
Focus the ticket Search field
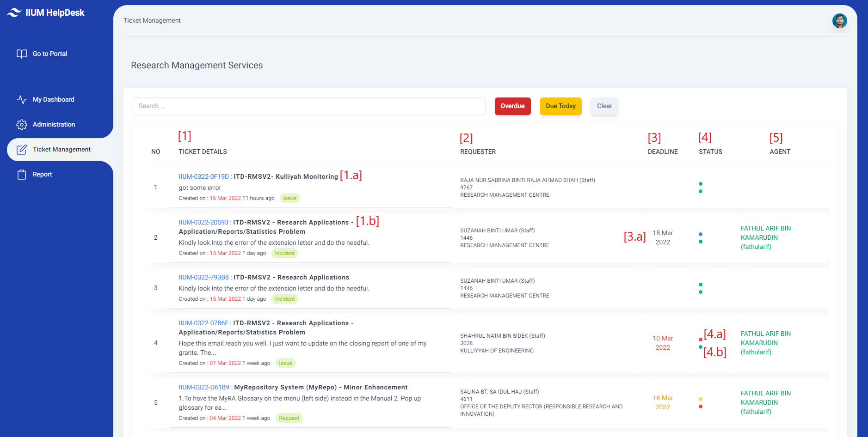click(309, 106)
